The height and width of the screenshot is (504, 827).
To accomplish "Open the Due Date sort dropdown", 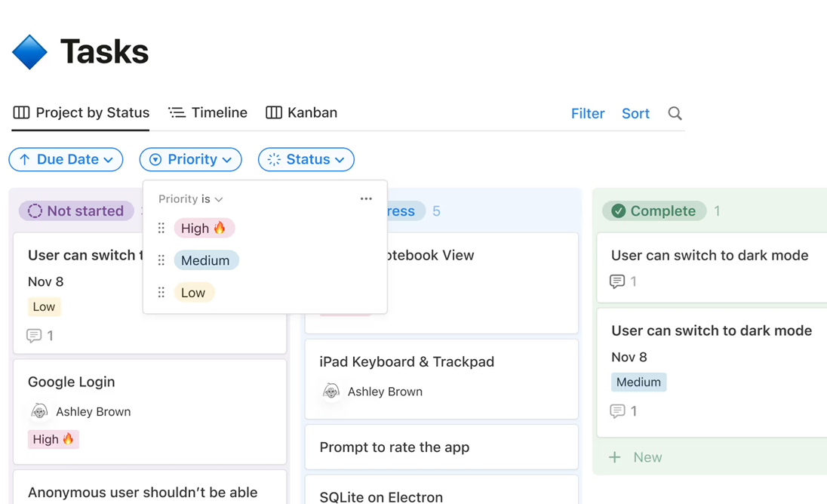I will tap(66, 159).
